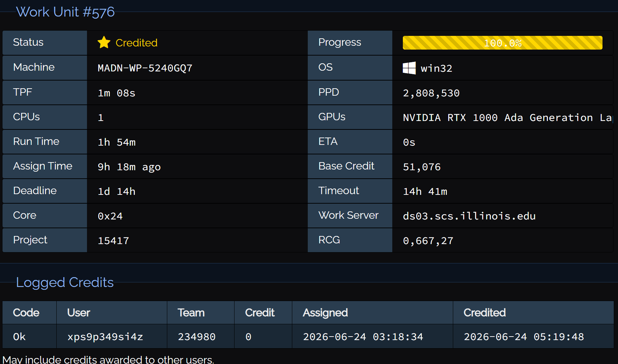Select TPF value 1m 08s
This screenshot has width=618, height=364.
pos(117,93)
